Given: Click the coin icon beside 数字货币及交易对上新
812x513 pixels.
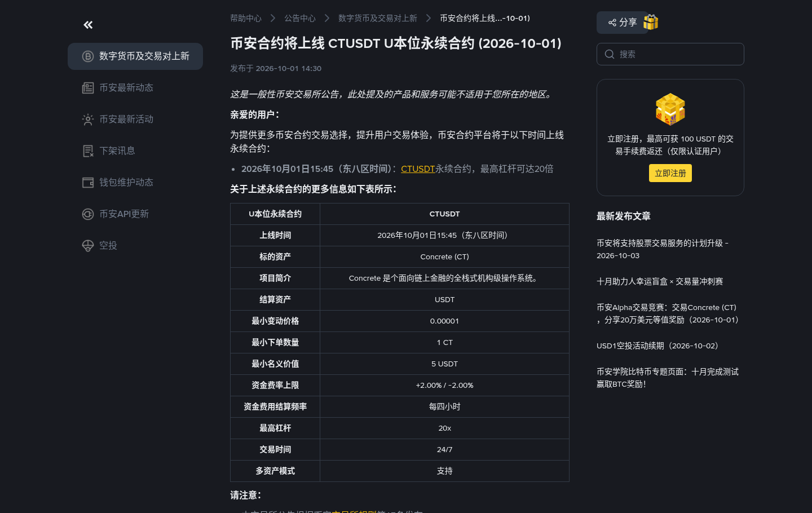Looking at the screenshot, I should click(88, 56).
